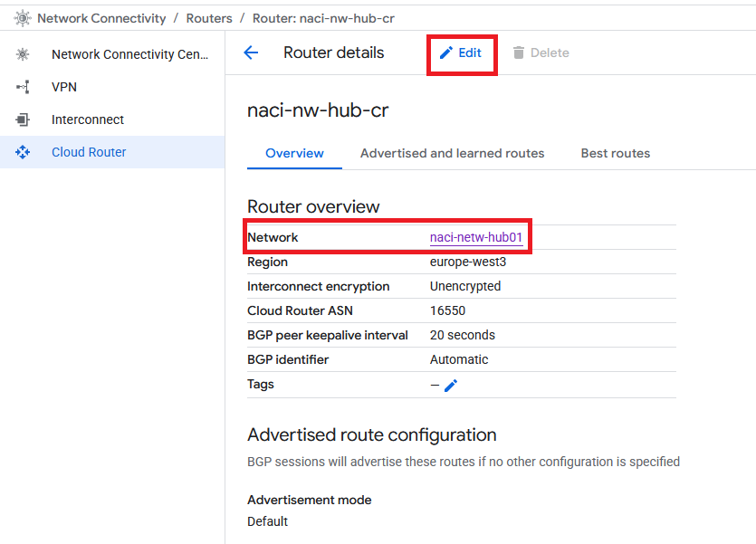Image resolution: width=756 pixels, height=544 pixels.
Task: Click the VPN sidebar icon
Action: (23, 87)
